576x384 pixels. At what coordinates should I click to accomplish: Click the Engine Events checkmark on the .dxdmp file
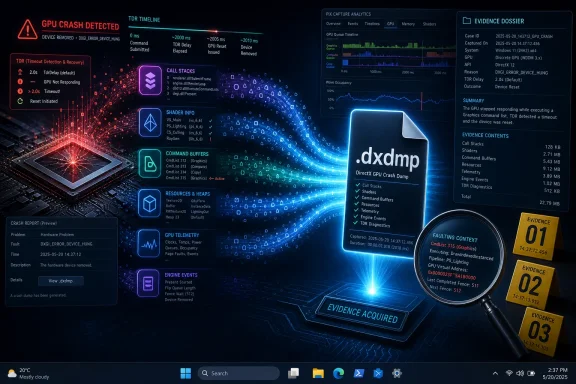(x=356, y=216)
